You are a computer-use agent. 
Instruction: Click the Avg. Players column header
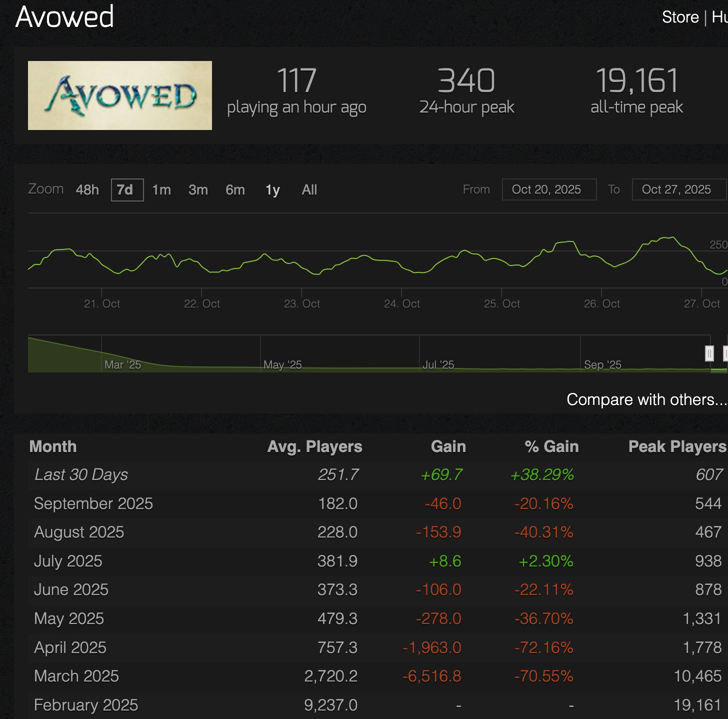coord(314,446)
